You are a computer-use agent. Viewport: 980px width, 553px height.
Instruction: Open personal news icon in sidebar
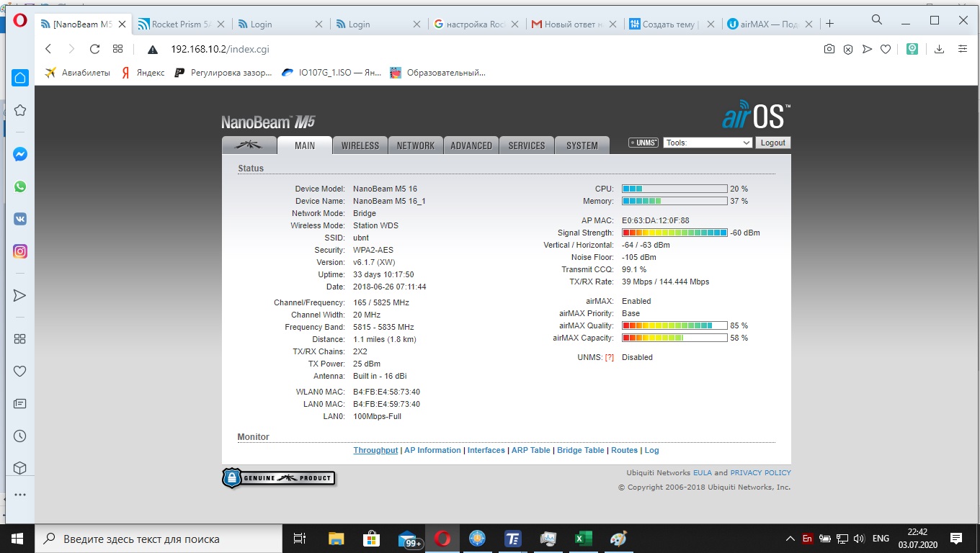[x=20, y=404]
